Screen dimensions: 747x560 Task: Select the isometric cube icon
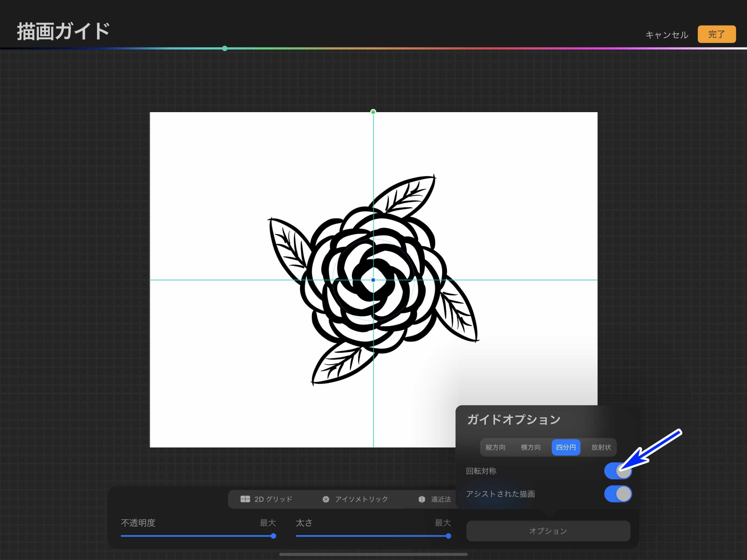[x=326, y=499]
